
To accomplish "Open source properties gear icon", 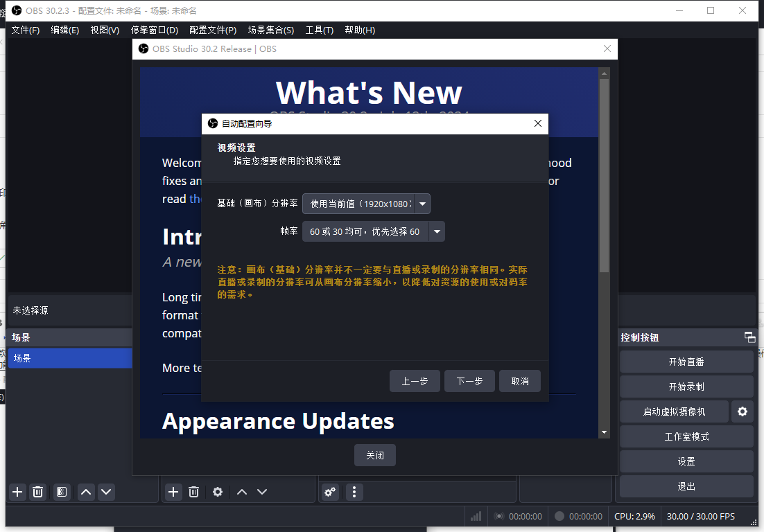I will (217, 492).
